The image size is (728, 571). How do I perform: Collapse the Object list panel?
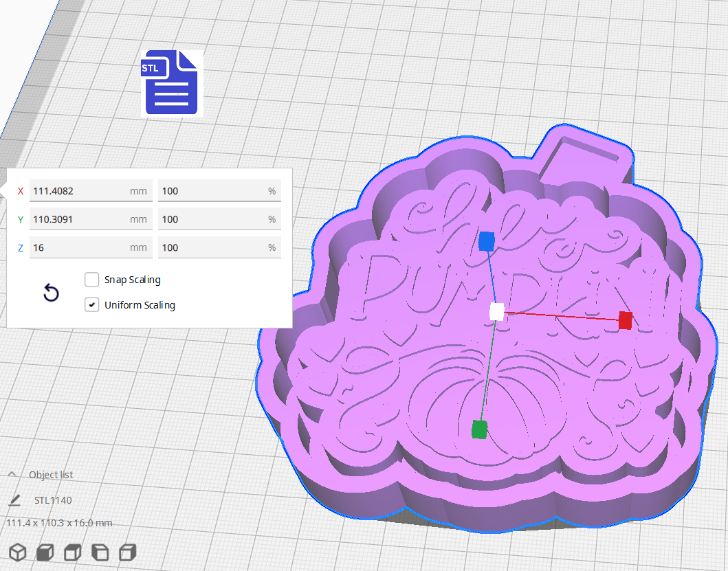12,474
